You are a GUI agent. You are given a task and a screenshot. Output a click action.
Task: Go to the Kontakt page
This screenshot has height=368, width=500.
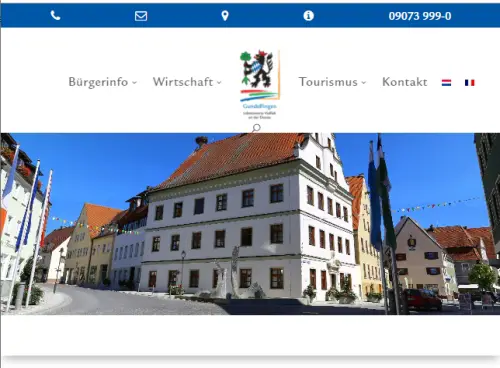point(405,82)
